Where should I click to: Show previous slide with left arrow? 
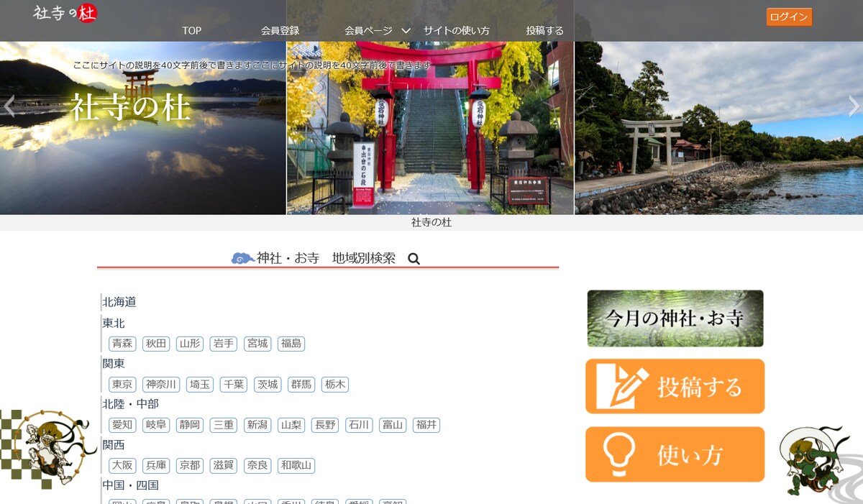click(9, 106)
